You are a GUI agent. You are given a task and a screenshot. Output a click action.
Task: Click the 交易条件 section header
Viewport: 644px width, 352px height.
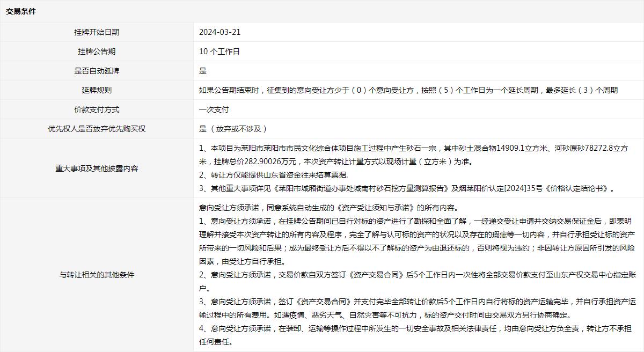[x=21, y=11]
